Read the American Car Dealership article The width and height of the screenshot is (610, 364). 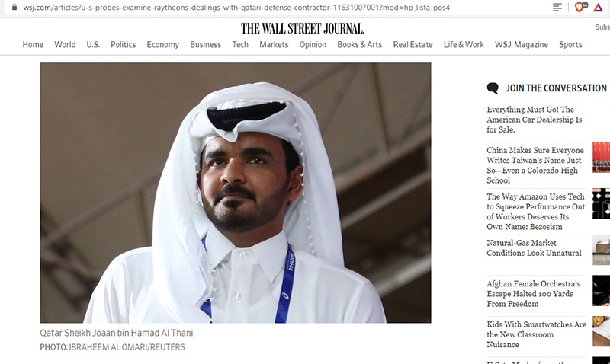pyautogui.click(x=535, y=120)
